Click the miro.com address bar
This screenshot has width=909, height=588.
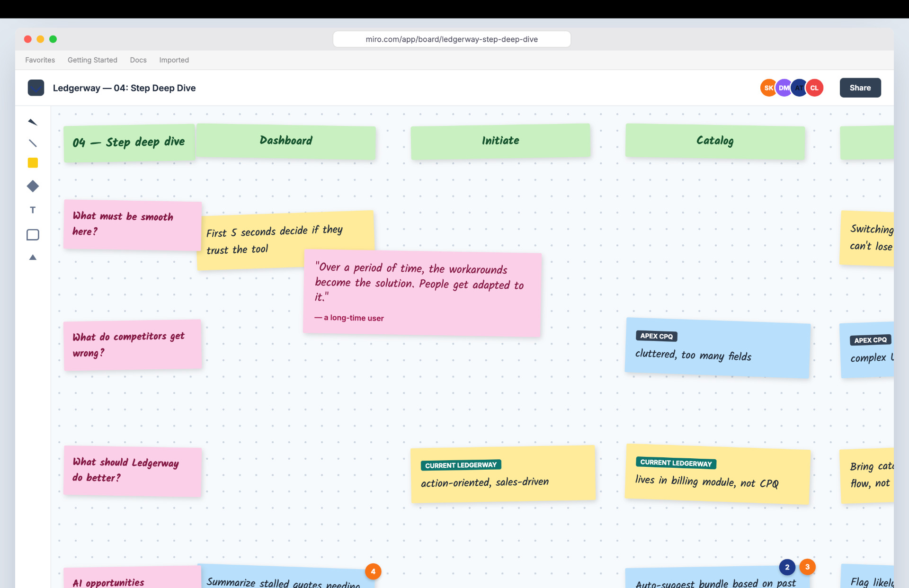point(452,39)
